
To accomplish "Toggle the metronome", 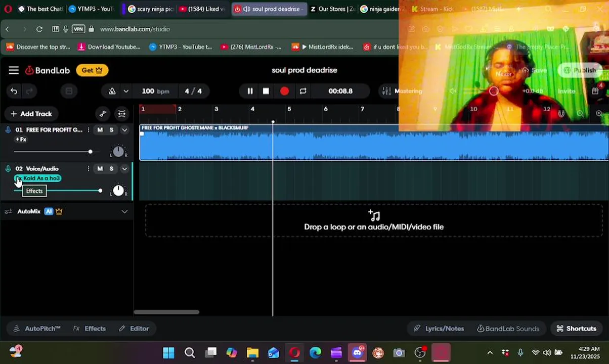I will pyautogui.click(x=112, y=91).
